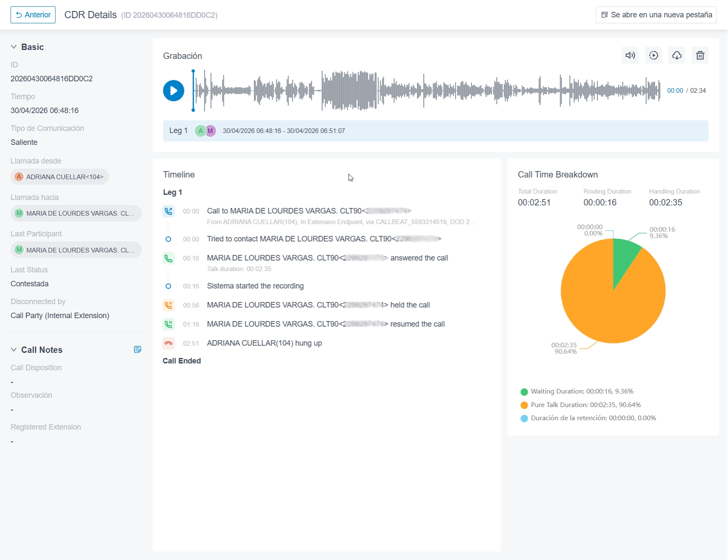This screenshot has height=560, width=728.
Task: Click 'ADRIANA CUELLAR(104) hung up' entry
Action: click(264, 343)
